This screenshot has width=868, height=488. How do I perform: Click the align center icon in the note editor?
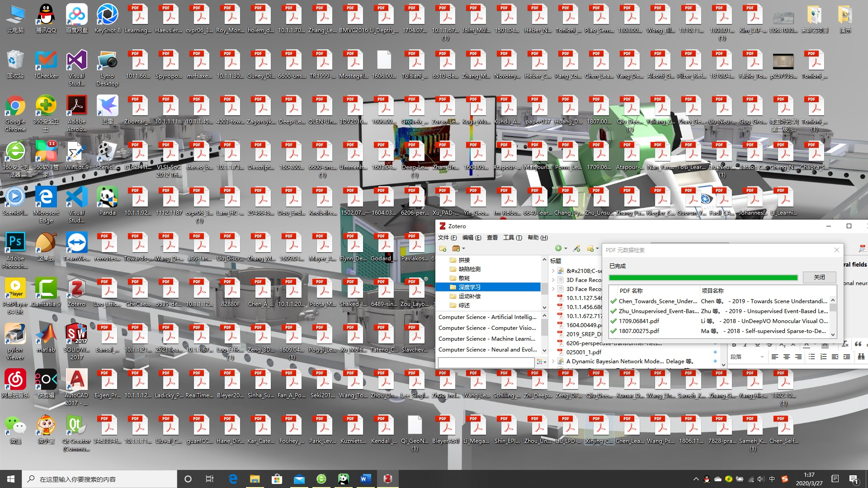point(787,357)
